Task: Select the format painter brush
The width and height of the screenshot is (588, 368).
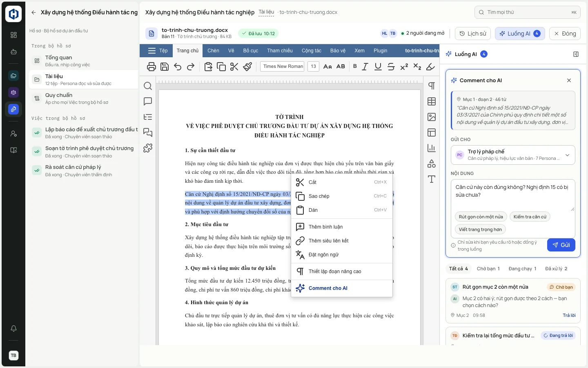Action: click(247, 67)
